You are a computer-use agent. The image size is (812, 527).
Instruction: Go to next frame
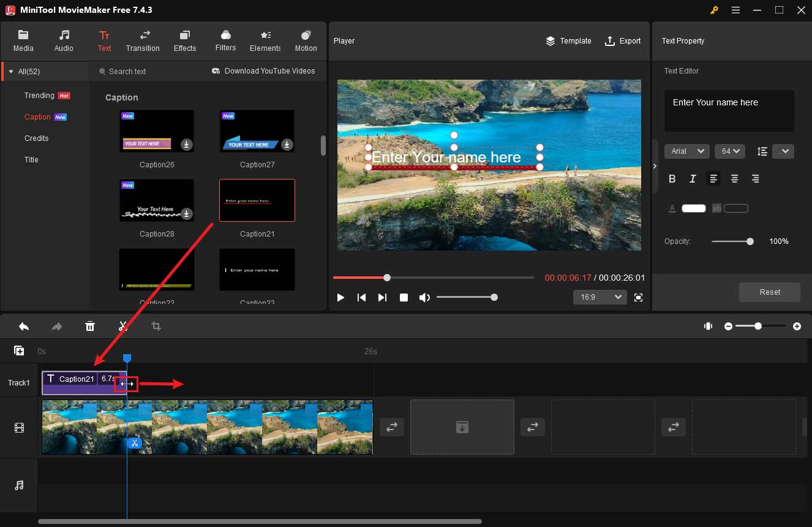click(382, 297)
